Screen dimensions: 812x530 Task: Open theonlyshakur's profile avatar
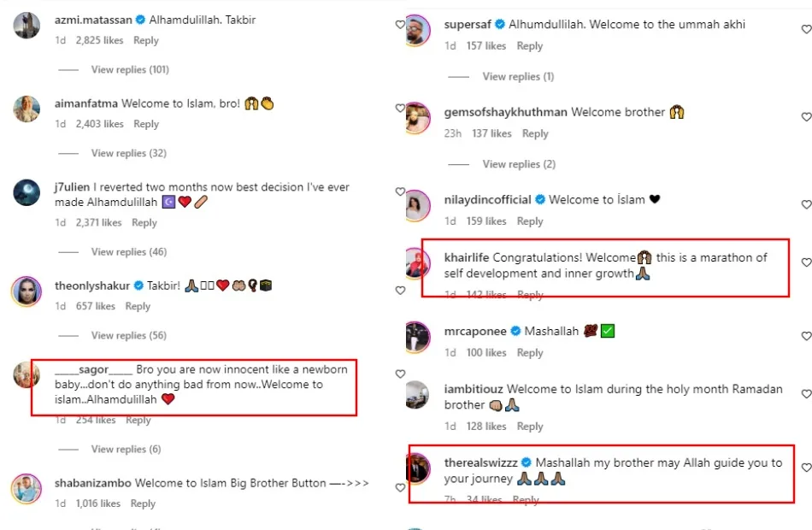pos(26,291)
